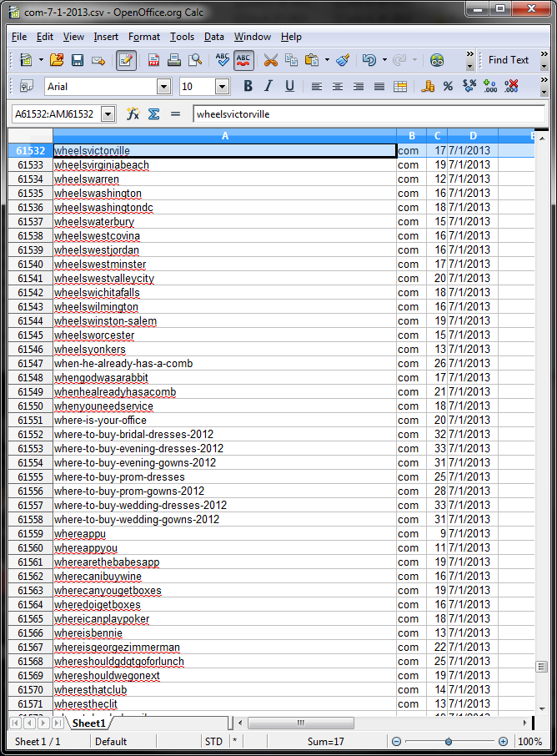Open the Format menu
The image size is (557, 756).
(144, 37)
